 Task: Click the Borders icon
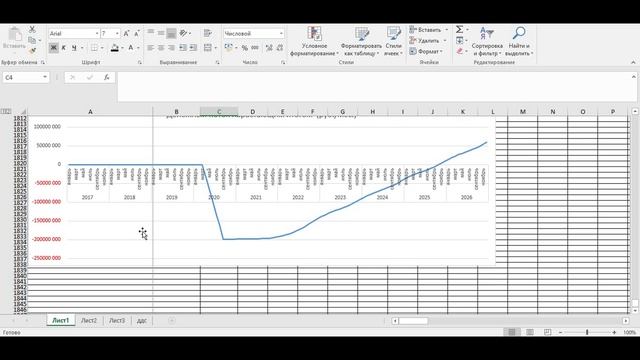tap(94, 48)
